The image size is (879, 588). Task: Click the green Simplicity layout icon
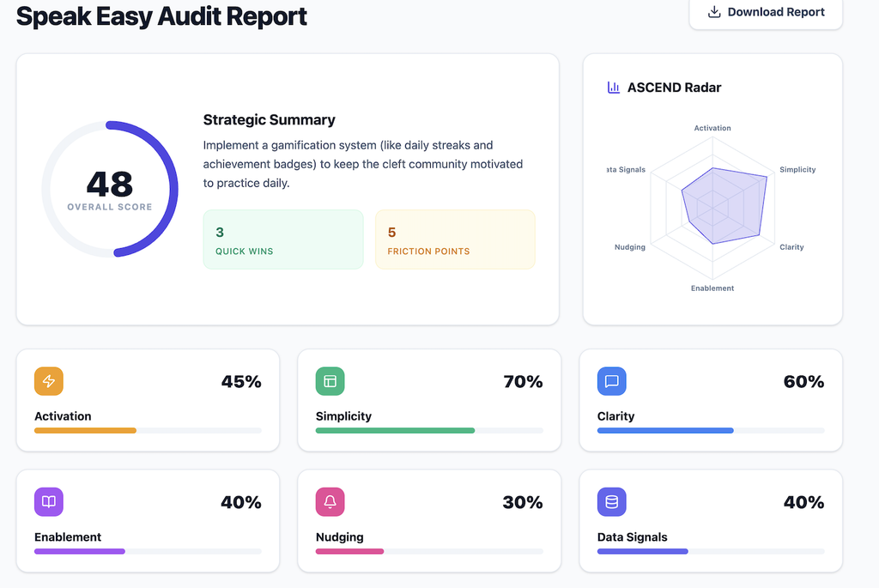click(x=330, y=381)
